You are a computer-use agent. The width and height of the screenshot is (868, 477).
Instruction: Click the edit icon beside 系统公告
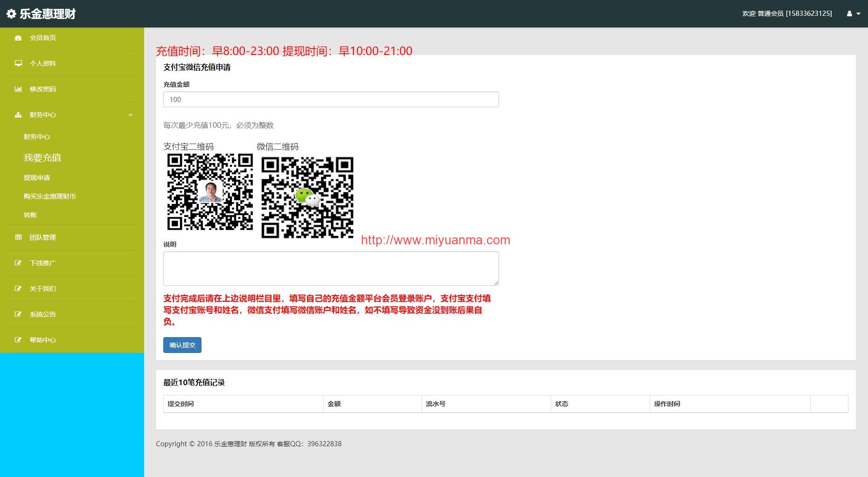coord(18,314)
